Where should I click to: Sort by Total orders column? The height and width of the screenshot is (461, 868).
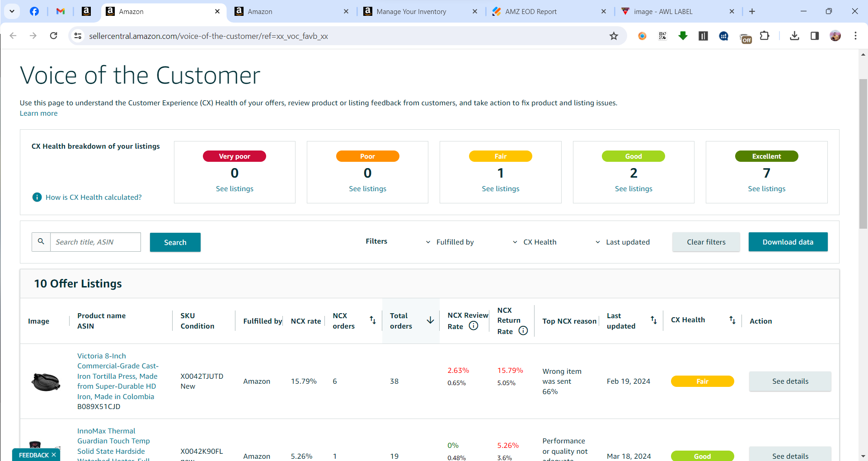[430, 320]
